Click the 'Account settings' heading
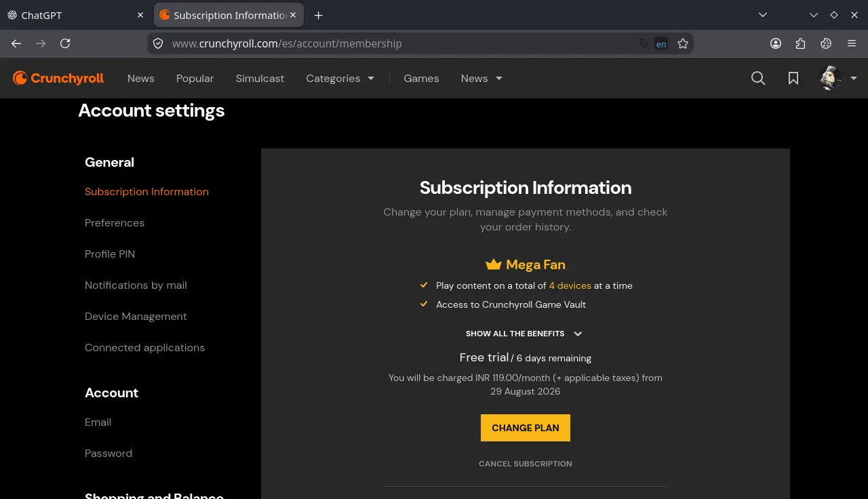 click(x=151, y=111)
